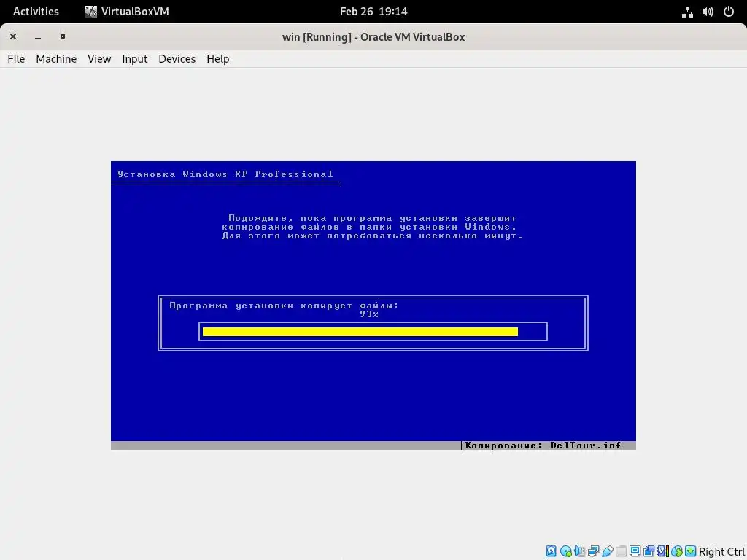
Task: Click the network icon in the system tray
Action: pyautogui.click(x=687, y=12)
